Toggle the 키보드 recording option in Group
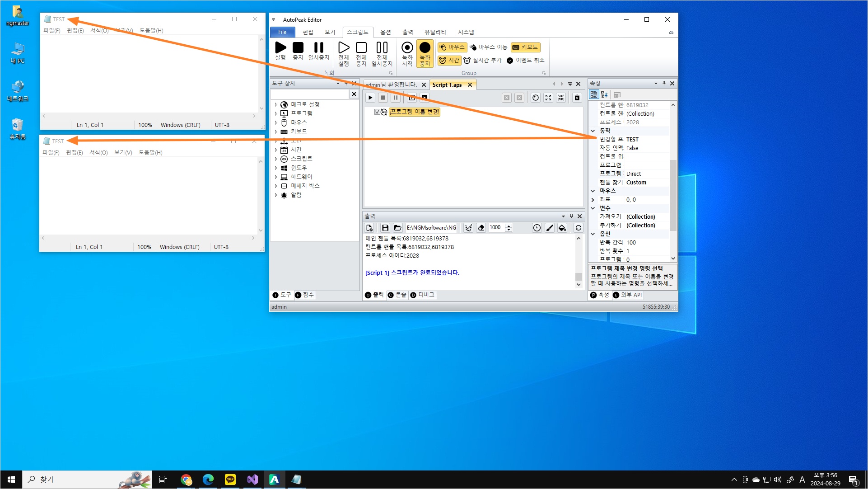The width and height of the screenshot is (868, 489). 525,47
